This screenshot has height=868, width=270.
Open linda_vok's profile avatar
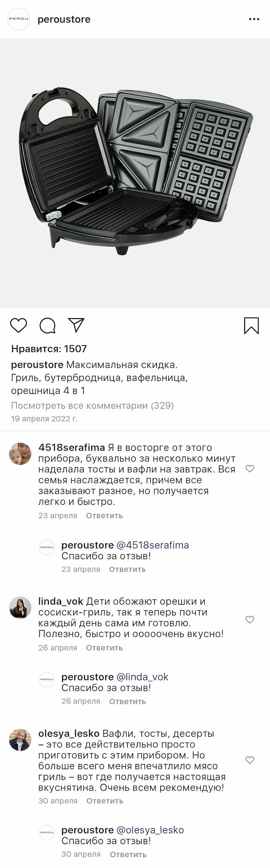(20, 608)
